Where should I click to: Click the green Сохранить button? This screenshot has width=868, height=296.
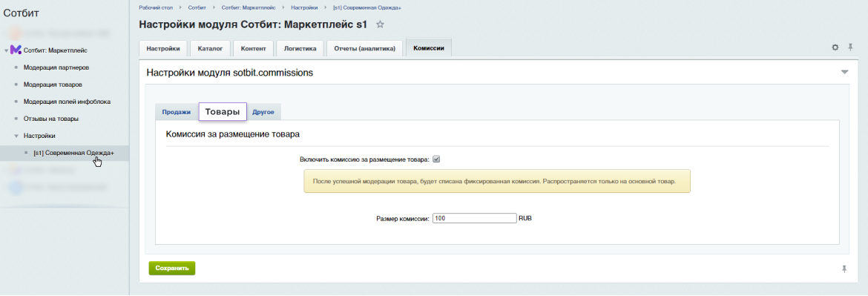pos(172,268)
